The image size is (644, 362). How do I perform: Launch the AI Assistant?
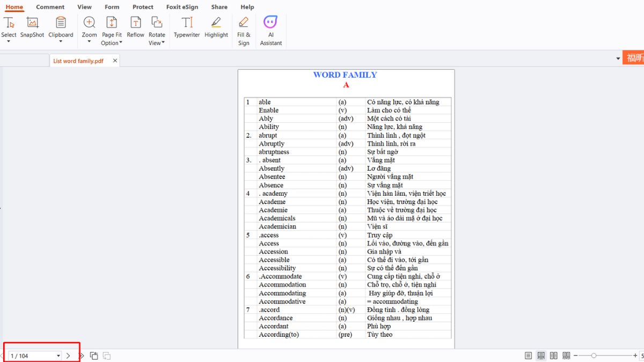coord(270,23)
